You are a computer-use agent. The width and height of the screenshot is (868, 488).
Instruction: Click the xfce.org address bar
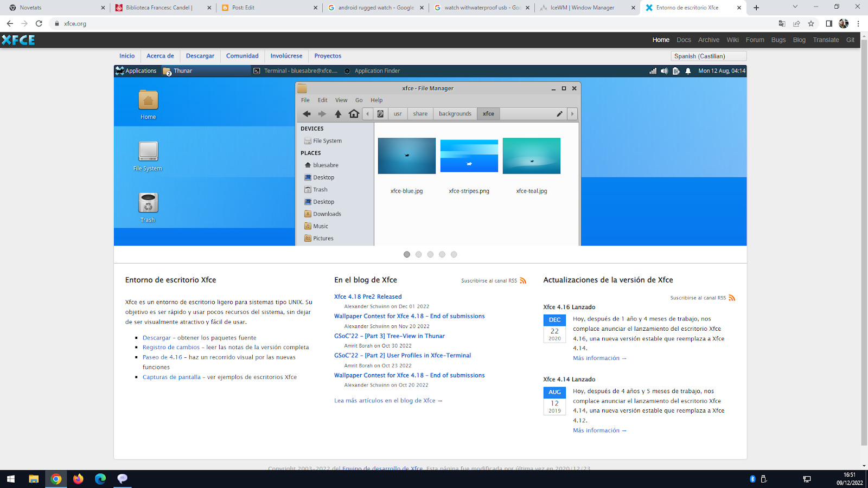pos(412,23)
